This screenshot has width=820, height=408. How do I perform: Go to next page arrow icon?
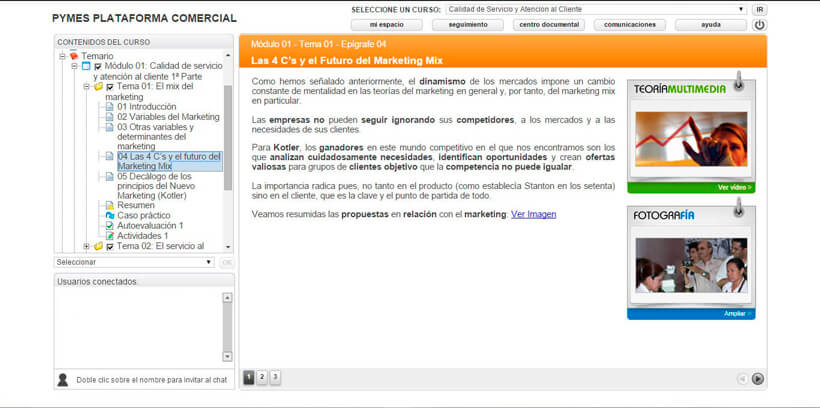pos(758,378)
